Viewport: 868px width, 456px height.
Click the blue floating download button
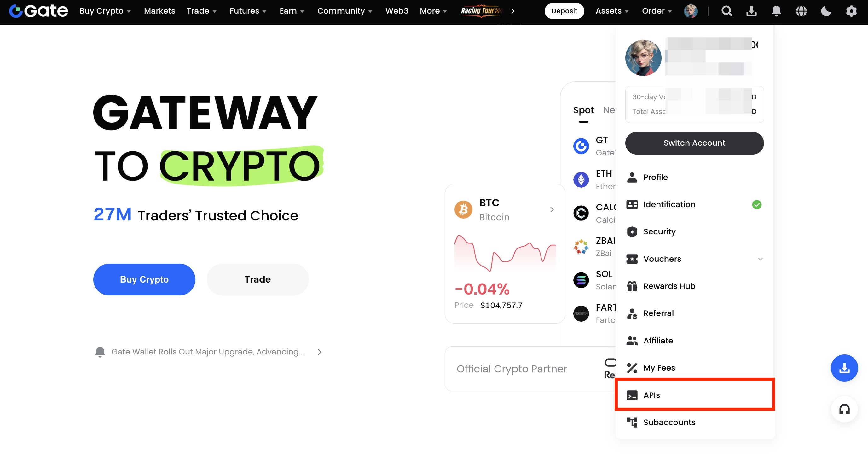coord(844,368)
